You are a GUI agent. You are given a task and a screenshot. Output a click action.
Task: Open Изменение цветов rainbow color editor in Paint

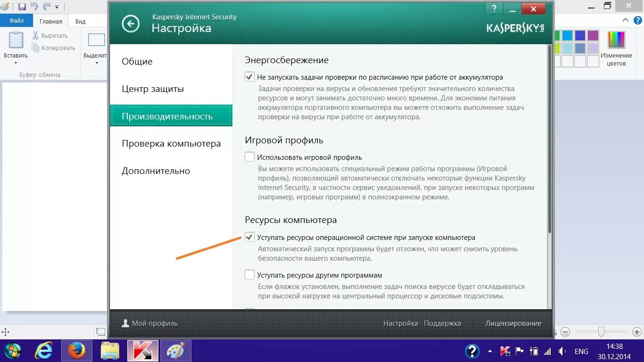pos(616,40)
